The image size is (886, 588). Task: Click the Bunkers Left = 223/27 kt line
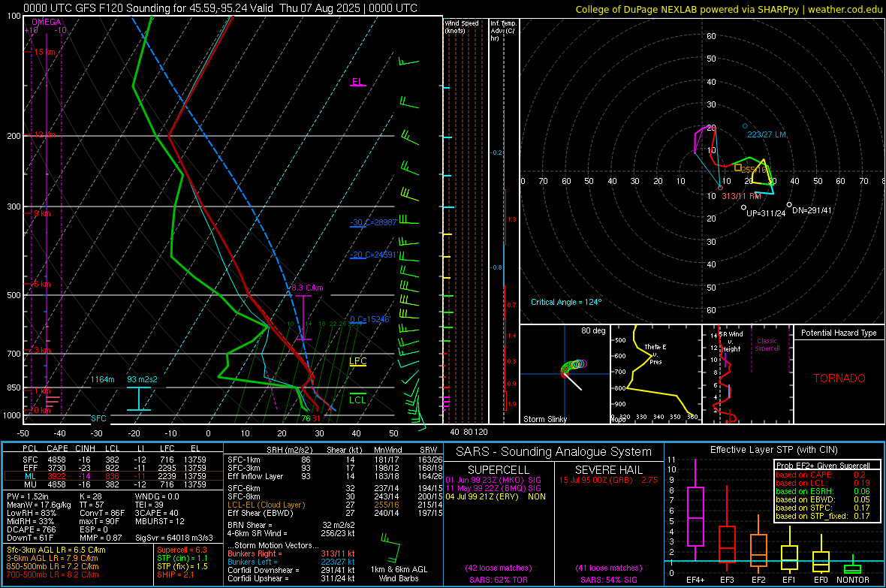291,562
